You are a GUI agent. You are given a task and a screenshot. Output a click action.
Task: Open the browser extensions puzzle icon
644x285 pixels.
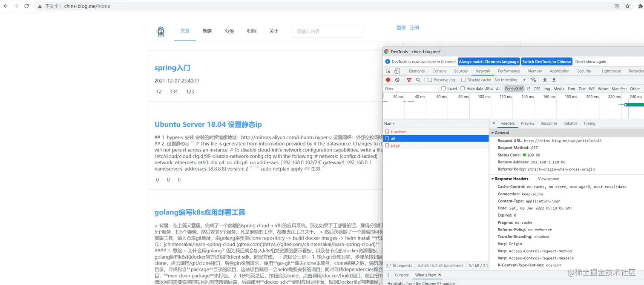(x=640, y=6)
